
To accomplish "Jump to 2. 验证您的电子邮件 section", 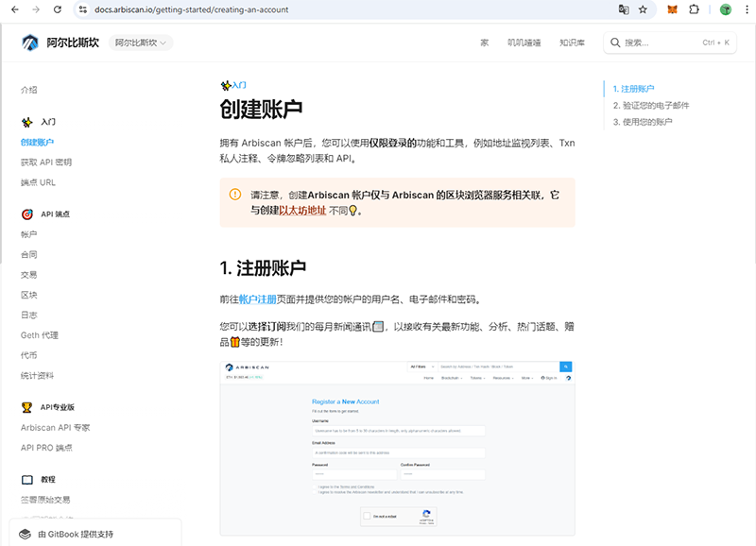I will 651,105.
